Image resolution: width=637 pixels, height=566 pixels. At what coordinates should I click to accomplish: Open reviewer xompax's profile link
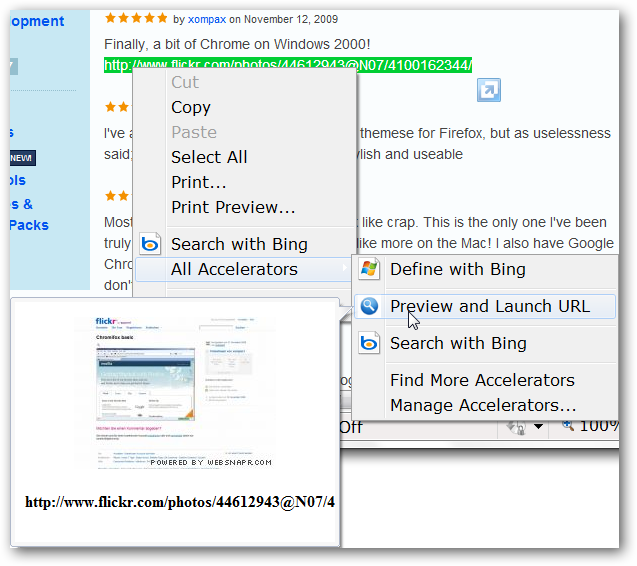[207, 19]
